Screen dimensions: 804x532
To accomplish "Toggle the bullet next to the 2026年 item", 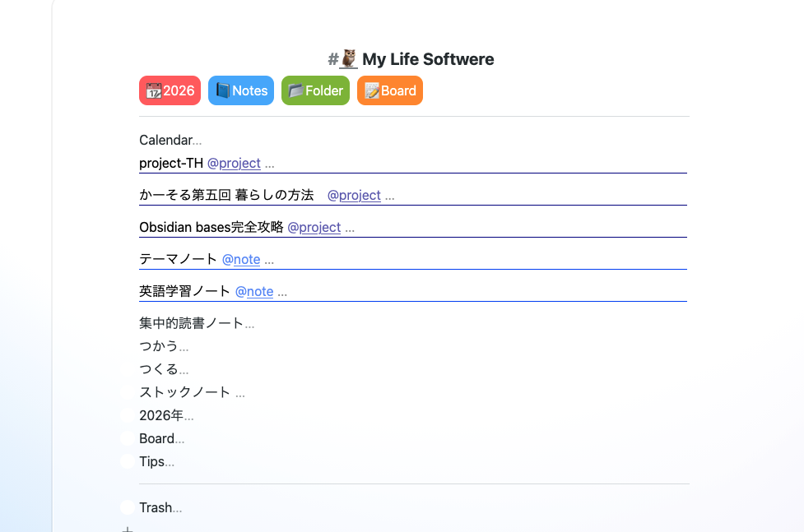I will click(128, 415).
